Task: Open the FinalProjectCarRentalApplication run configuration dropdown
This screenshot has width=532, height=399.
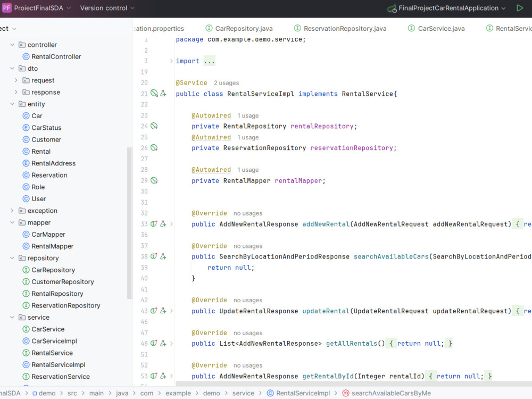Action: [x=446, y=8]
